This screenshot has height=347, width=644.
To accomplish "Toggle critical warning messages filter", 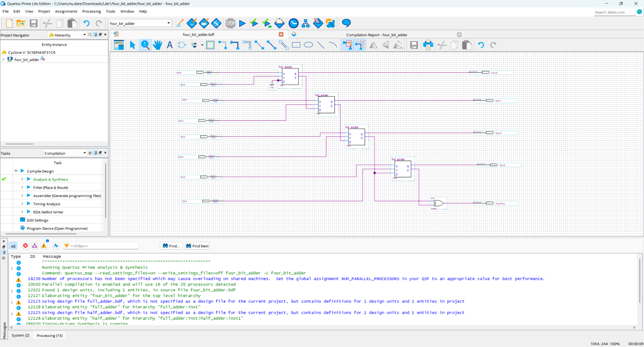I will pos(34,246).
